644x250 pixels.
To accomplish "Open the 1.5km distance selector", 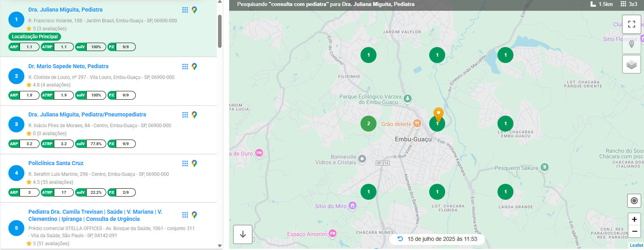I will click(602, 4).
